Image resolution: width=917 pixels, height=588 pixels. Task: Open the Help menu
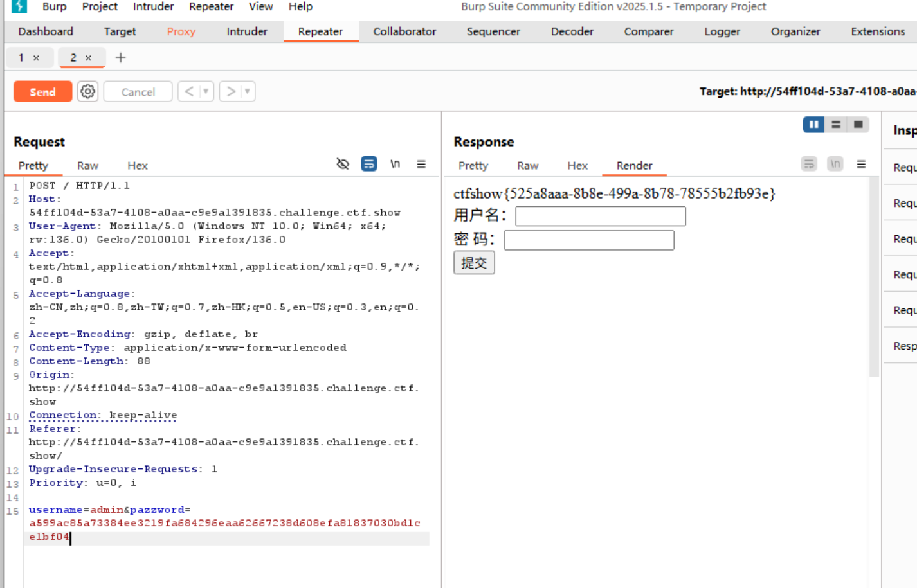point(300,6)
